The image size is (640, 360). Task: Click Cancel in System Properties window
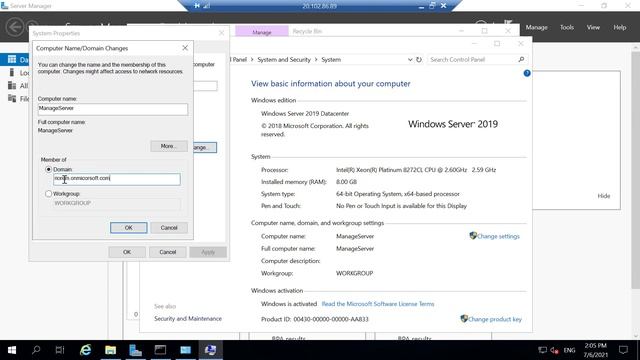[167, 252]
